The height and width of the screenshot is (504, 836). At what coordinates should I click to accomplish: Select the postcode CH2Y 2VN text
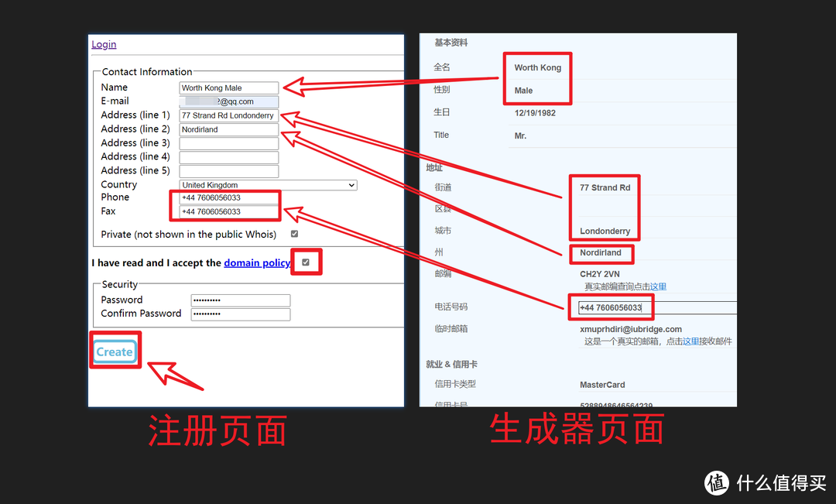click(600, 274)
